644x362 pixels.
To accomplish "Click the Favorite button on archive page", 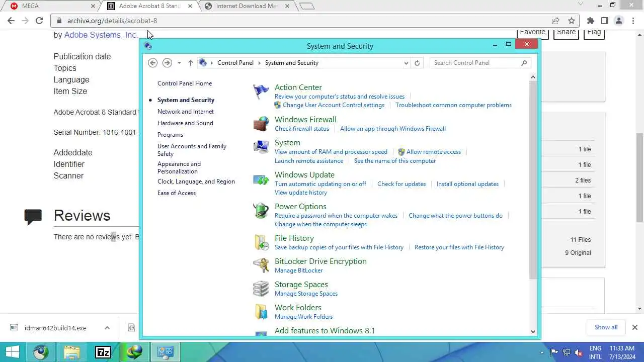I will 532,33.
